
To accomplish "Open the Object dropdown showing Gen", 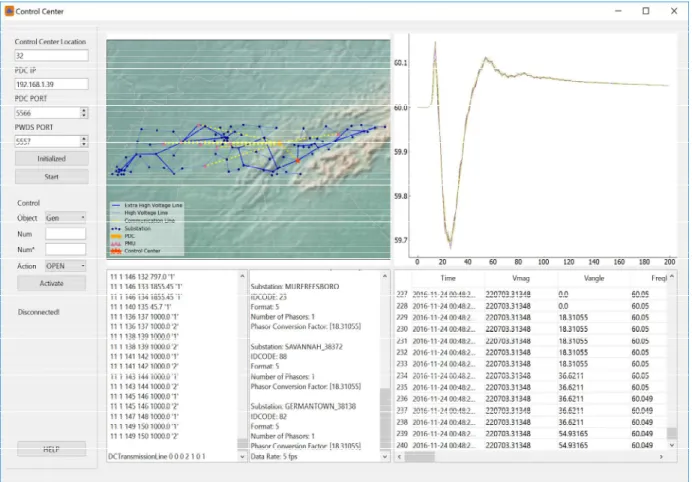I will [65, 218].
